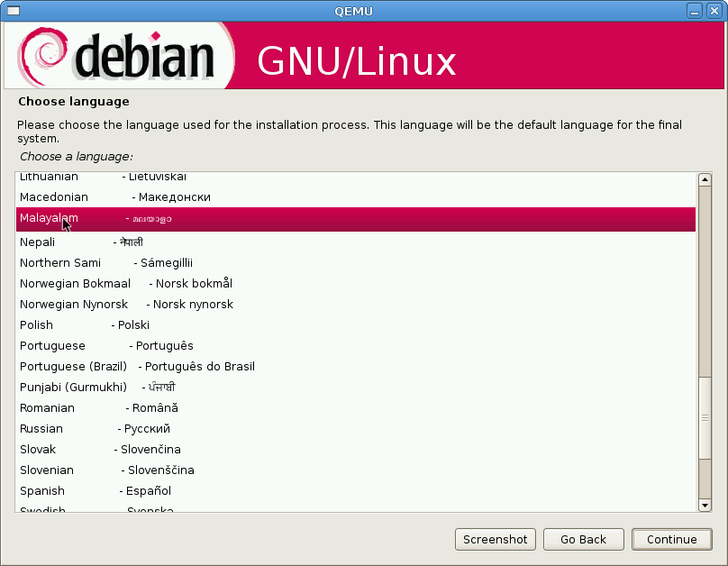Click the Continue button
Viewport: 728px width, 566px height.
click(x=671, y=539)
